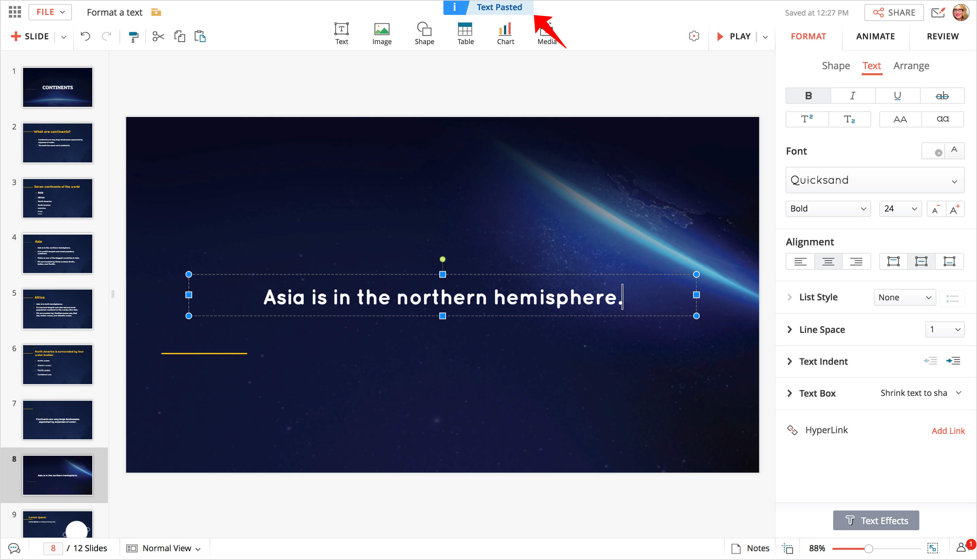Click the format painter icon
The width and height of the screenshot is (977, 560).
tap(133, 37)
